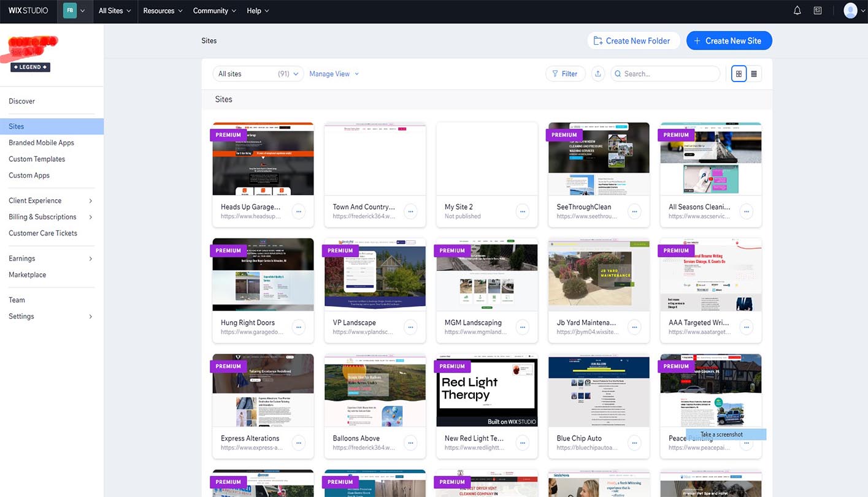Image resolution: width=868 pixels, height=497 pixels.
Task: Open more actions for Hung Right Doors
Action: pyautogui.click(x=299, y=327)
